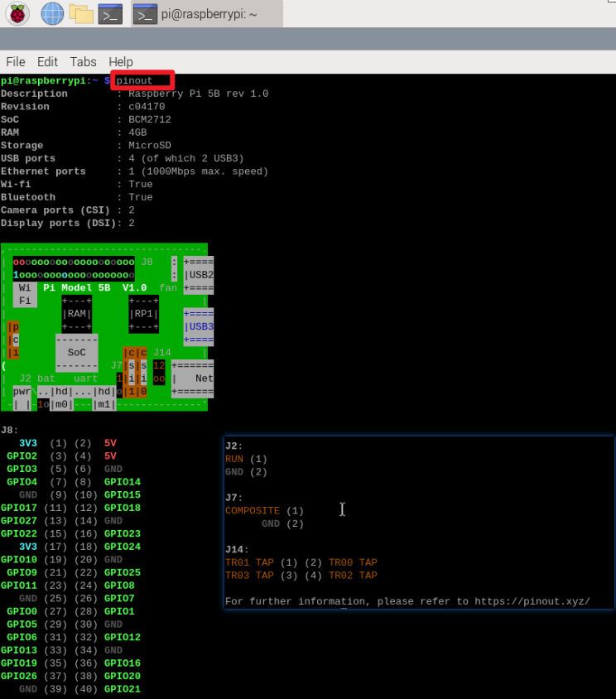Image resolution: width=616 pixels, height=699 pixels.
Task: Click RAM value 4GB
Action: (x=137, y=133)
